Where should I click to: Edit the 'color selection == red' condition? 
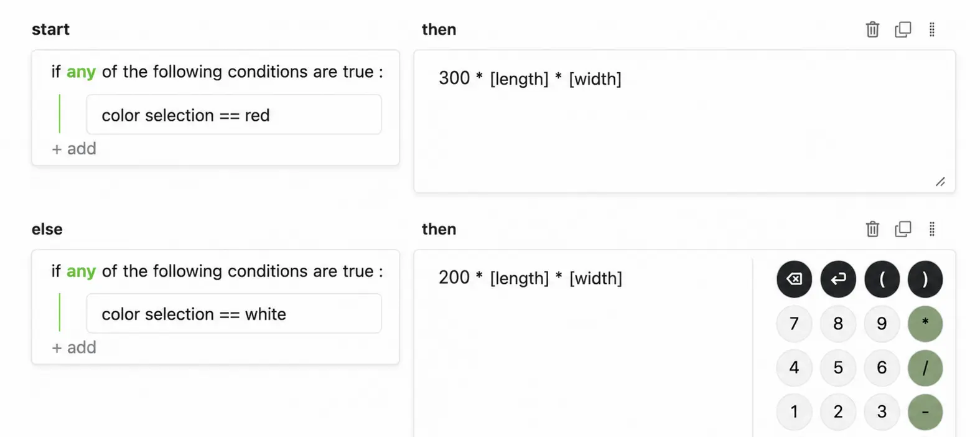[x=234, y=115]
